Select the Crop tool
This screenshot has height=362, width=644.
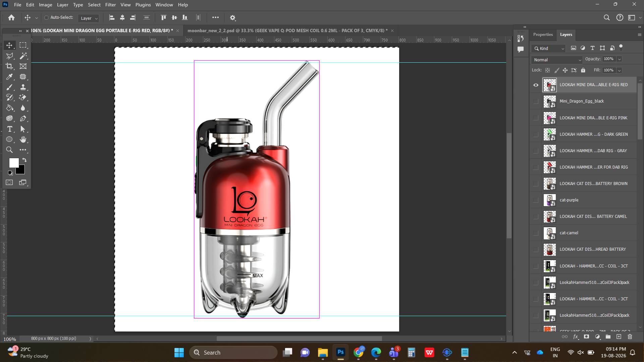click(9, 66)
